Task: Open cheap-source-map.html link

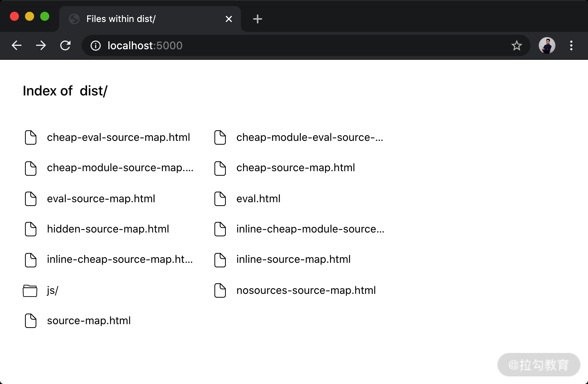Action: [296, 168]
